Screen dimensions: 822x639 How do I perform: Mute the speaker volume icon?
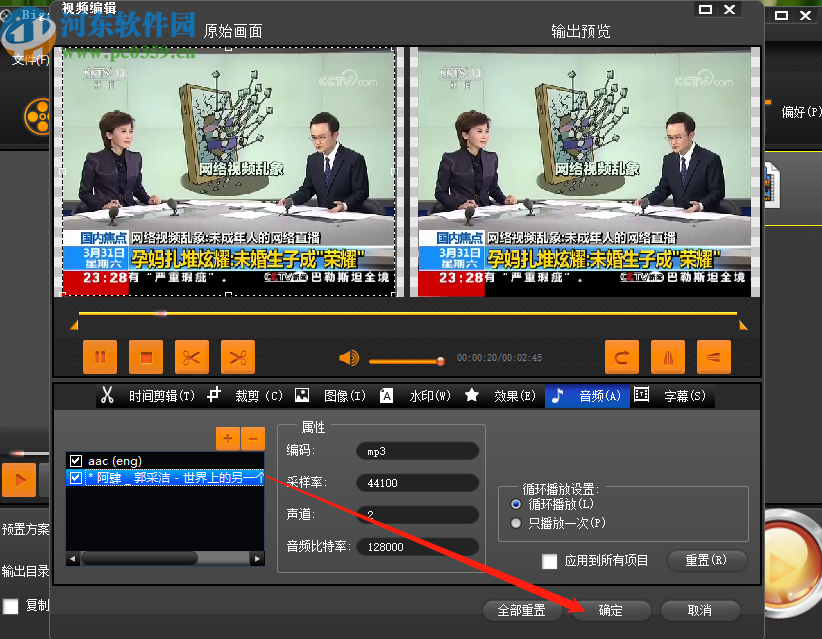[348, 357]
